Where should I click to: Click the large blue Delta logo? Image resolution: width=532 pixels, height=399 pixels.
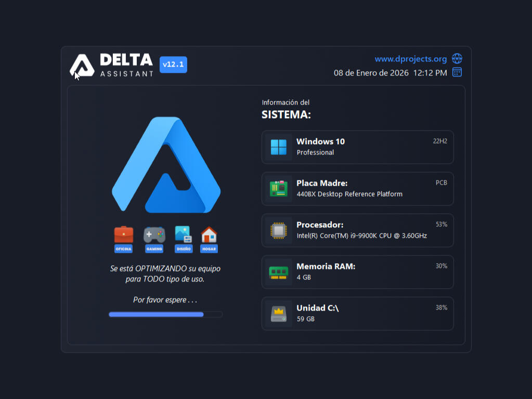tap(166, 165)
